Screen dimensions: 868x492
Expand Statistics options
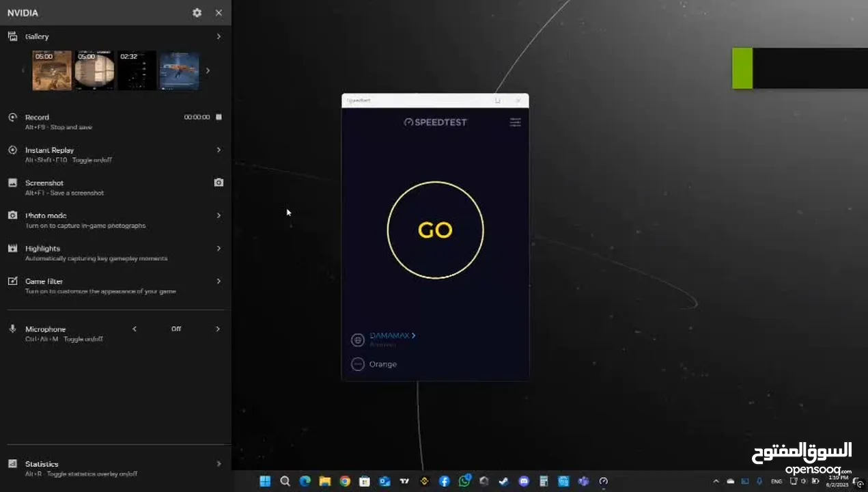point(219,464)
